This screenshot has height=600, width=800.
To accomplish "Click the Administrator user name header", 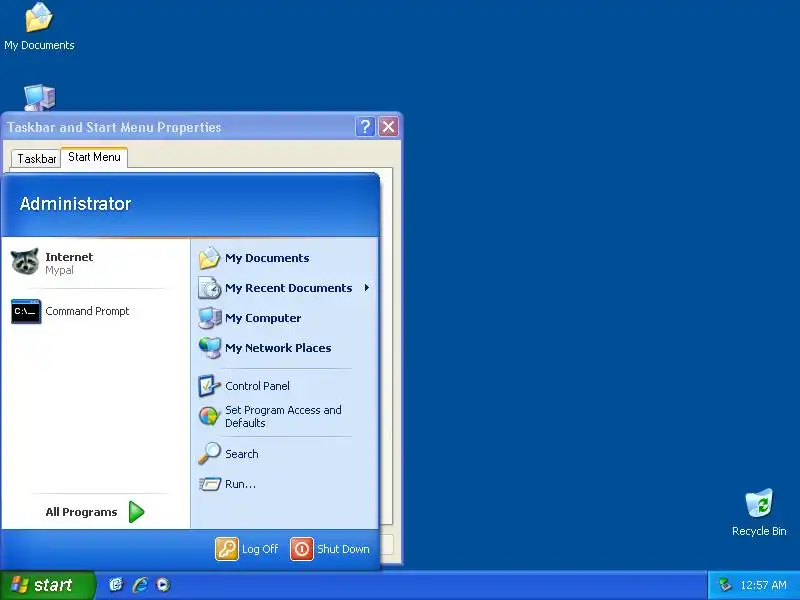I will click(76, 204).
